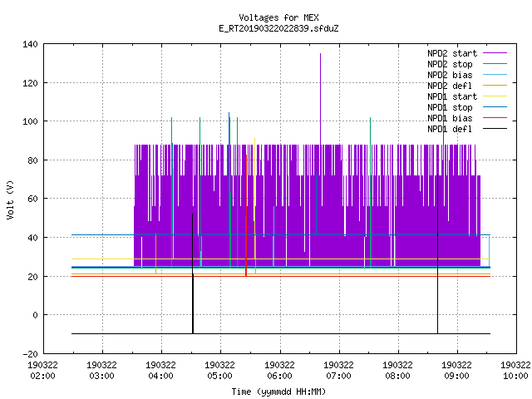This screenshot has height=399, width=532.
Task: Select the "NPD1 defl" legend label
Action: click(450, 129)
